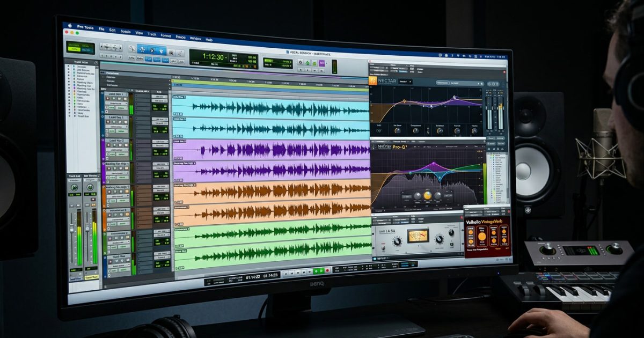Screen dimensions: 644x338
Task: Select the Lead Vox 2 track name
Action: click(116, 141)
